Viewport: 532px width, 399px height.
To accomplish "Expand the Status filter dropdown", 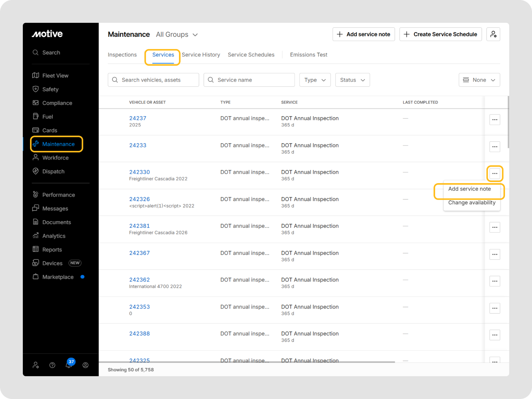I will coord(352,80).
